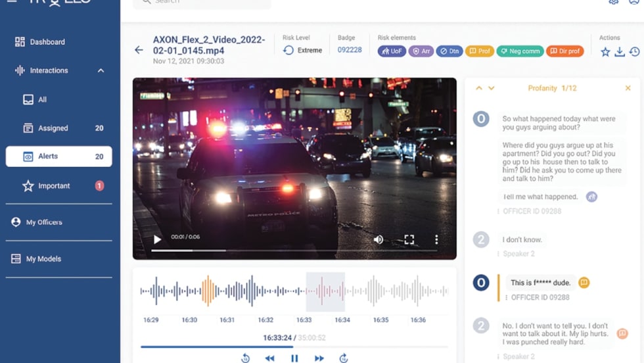Screen dimensions: 644x363
Task: Mute the video using the speaker icon
Action: pyautogui.click(x=379, y=240)
